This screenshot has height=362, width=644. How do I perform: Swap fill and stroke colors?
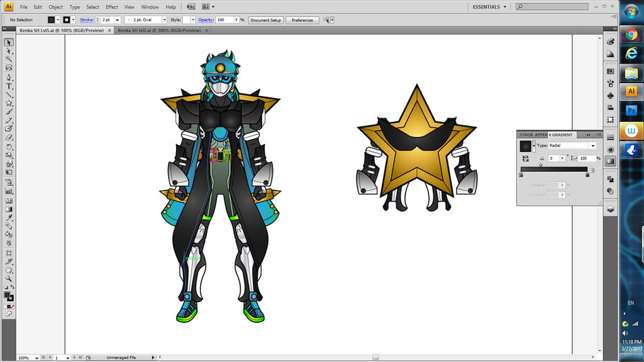pyautogui.click(x=13, y=287)
